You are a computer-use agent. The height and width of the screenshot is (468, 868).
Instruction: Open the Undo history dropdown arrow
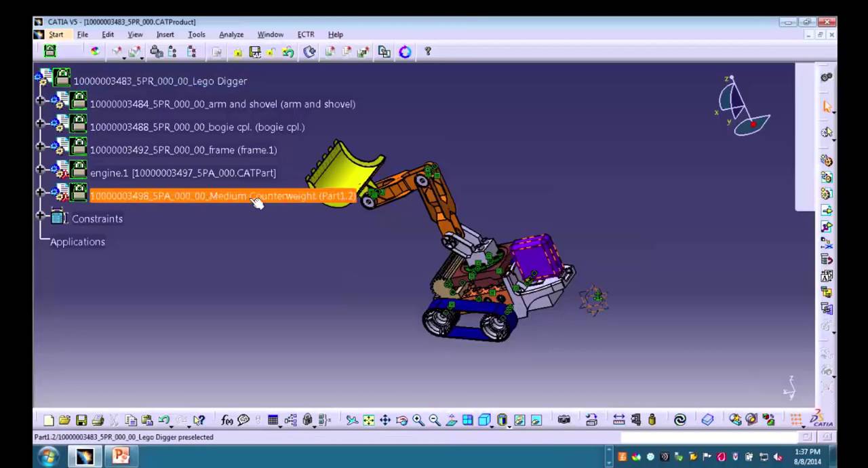[172, 427]
